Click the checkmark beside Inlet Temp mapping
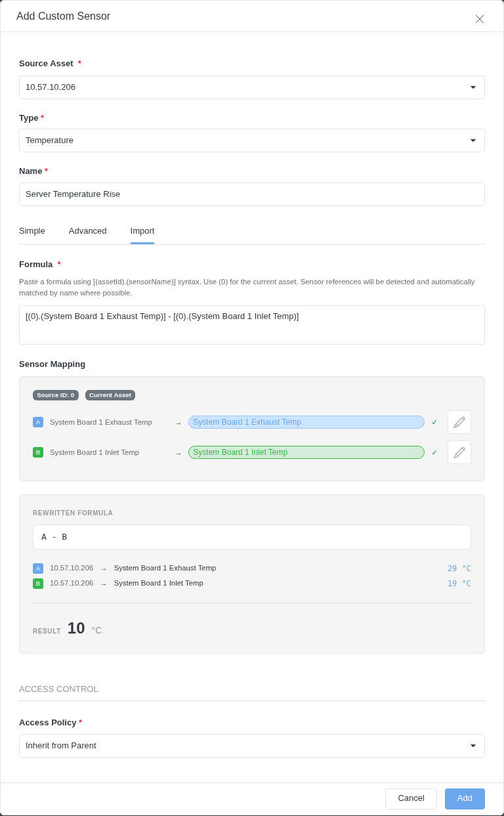This screenshot has height=816, width=504. (x=434, y=452)
